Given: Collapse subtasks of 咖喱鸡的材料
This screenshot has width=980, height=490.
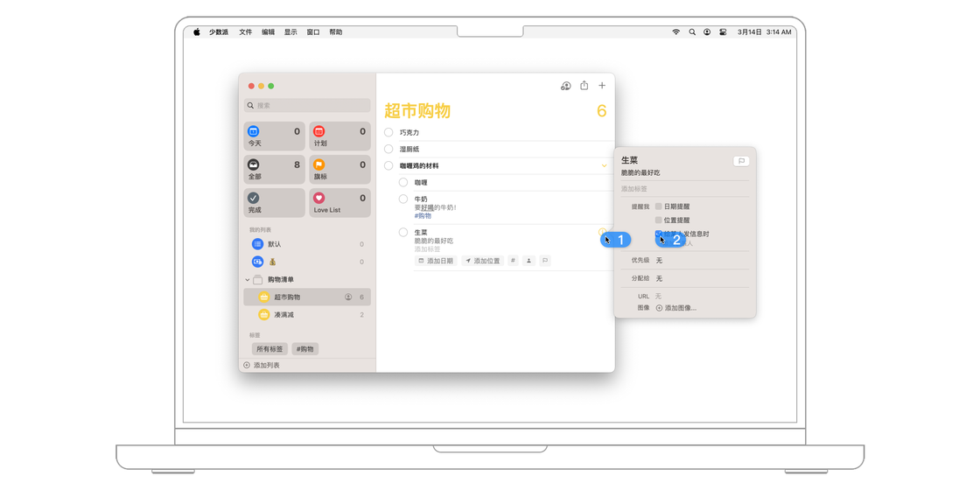Looking at the screenshot, I should (x=605, y=165).
